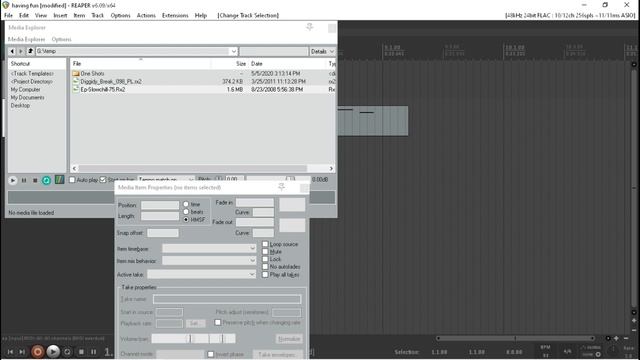Click the Position input field
The width and height of the screenshot is (640, 360).
160,205
